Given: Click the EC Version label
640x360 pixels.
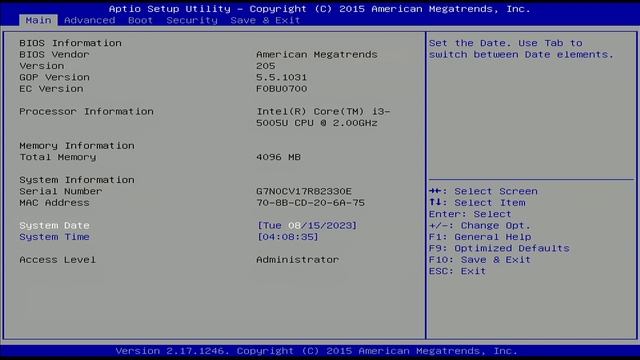Looking at the screenshot, I should coord(51,89).
